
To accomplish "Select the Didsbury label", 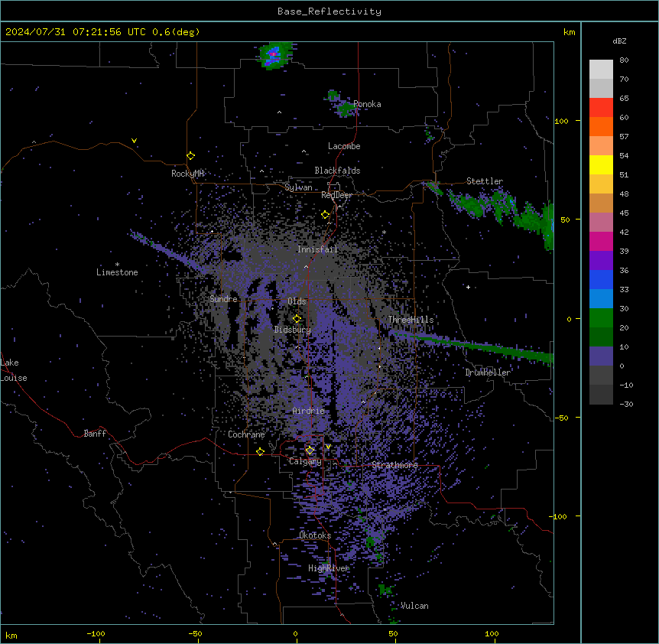I will tap(293, 330).
